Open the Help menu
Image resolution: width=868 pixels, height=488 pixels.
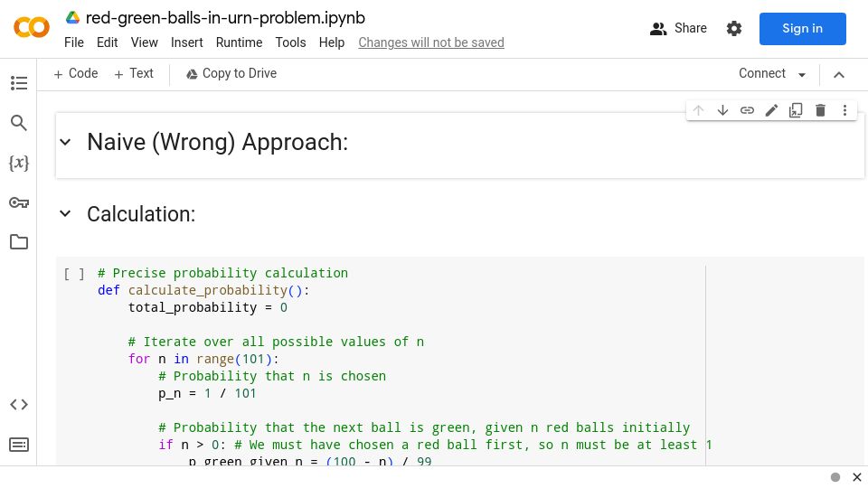coord(332,42)
